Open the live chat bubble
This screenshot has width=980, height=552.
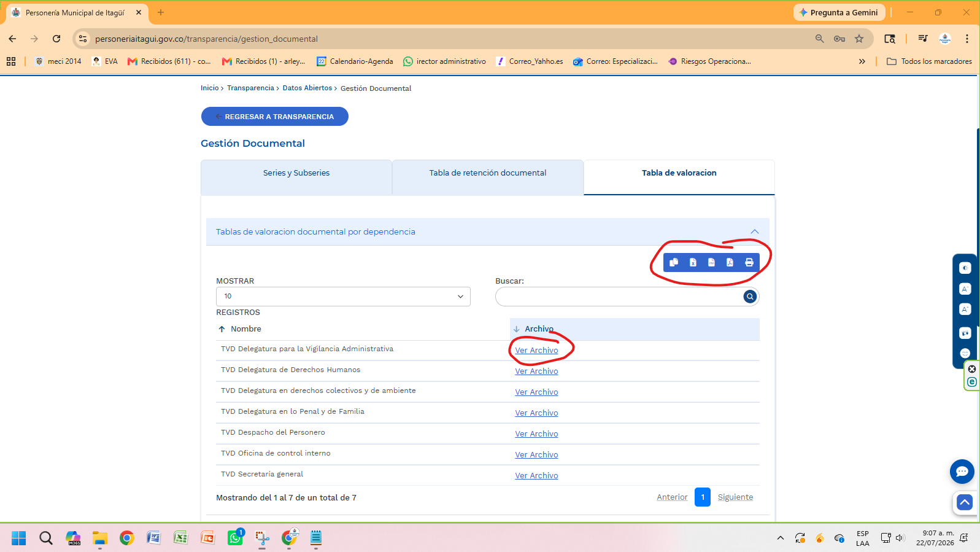coord(962,472)
